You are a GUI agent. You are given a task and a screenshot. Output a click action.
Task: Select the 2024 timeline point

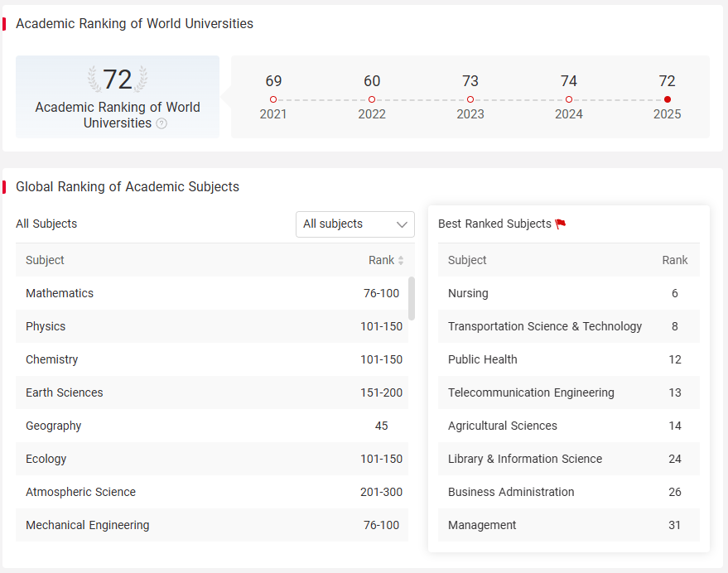tap(569, 99)
